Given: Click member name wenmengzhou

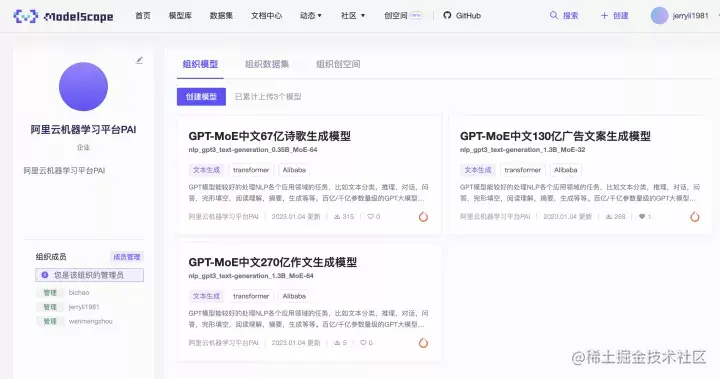Looking at the screenshot, I should pos(90,321).
